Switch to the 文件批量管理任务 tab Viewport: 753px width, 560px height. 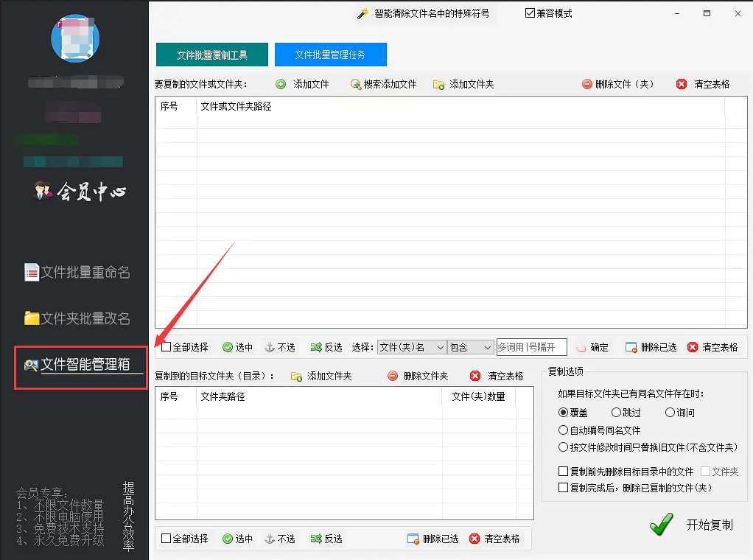[x=330, y=55]
